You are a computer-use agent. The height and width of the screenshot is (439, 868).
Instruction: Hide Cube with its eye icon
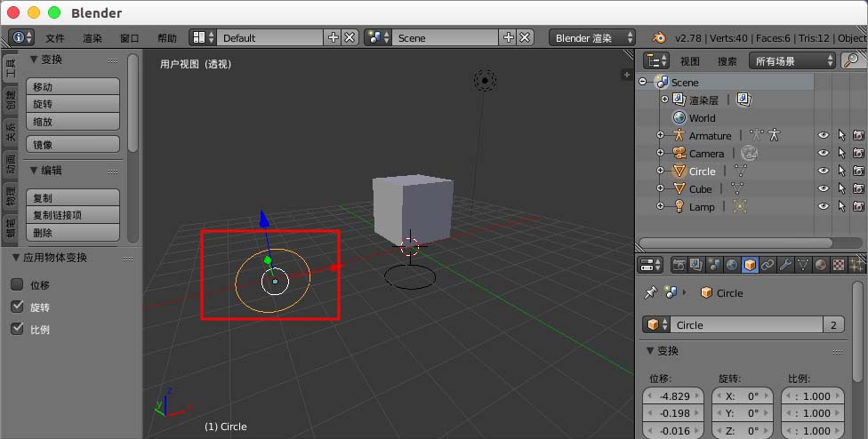click(x=824, y=189)
